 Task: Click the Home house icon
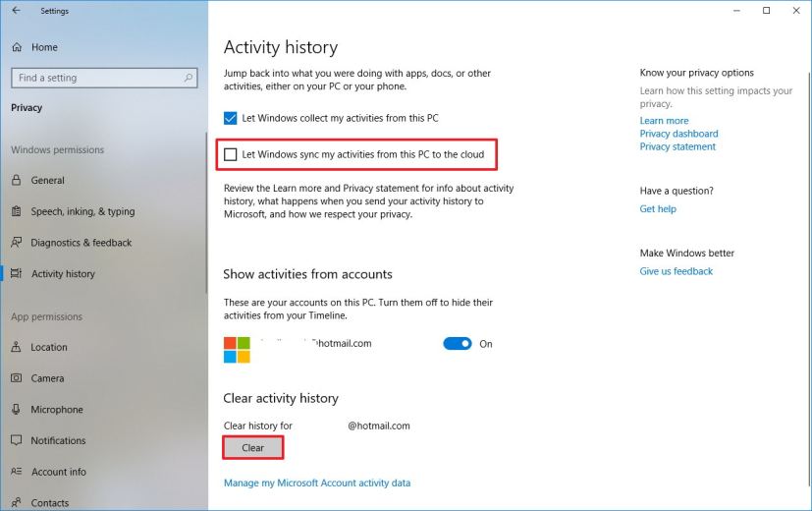(17, 47)
